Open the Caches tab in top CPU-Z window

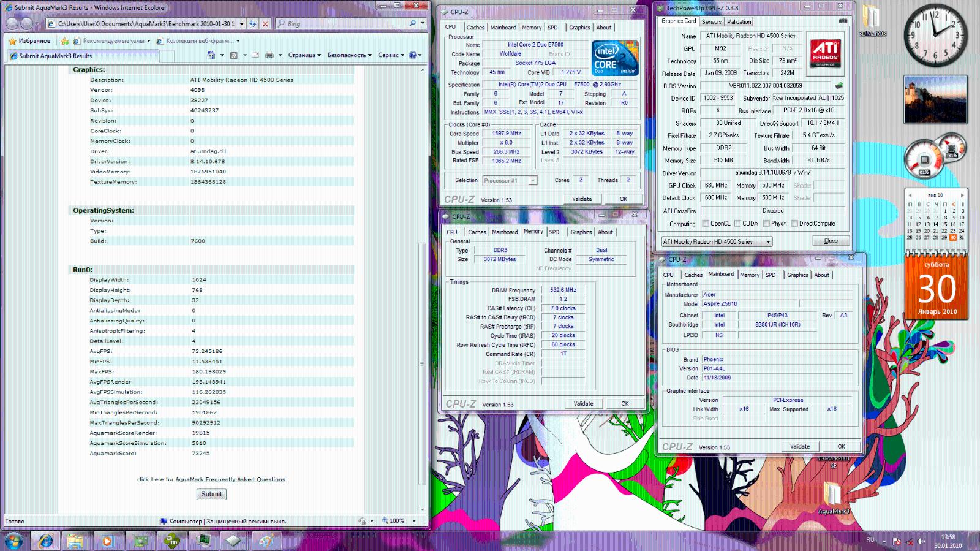475,28
